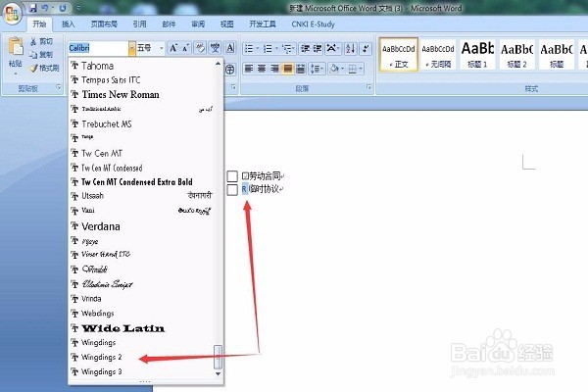588x392 pixels.
Task: Switch to the 插入 tab
Action: pyautogui.click(x=68, y=24)
